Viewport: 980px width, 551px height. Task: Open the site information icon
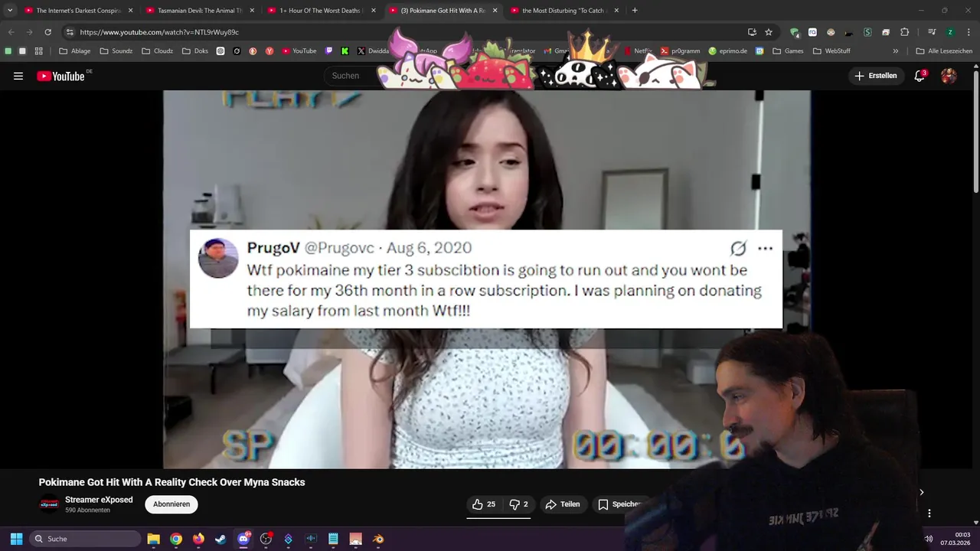pos(70,32)
